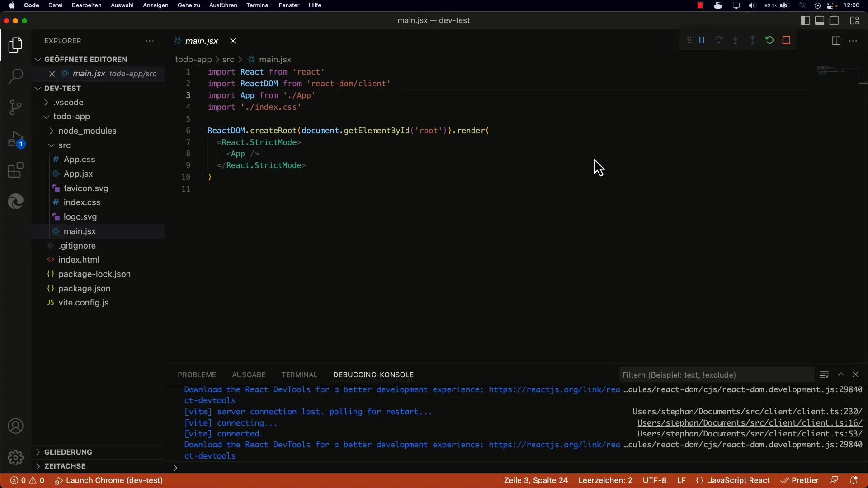The height and width of the screenshot is (488, 868).
Task: Open editor more actions menu
Action: [x=853, y=41]
